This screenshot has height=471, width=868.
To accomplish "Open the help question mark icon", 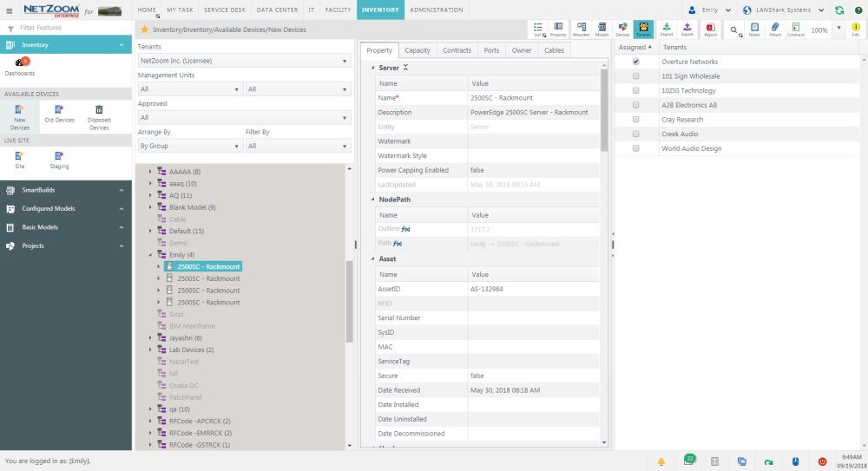I will click(858, 10).
